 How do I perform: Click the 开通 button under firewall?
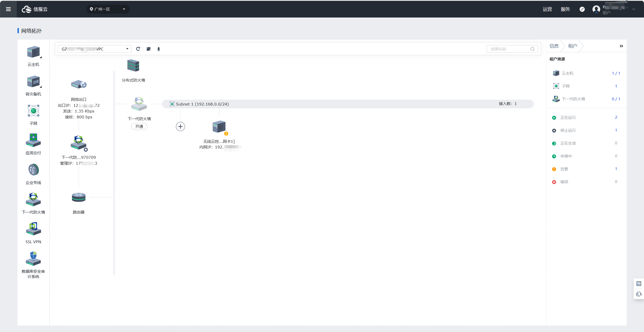coord(139,127)
